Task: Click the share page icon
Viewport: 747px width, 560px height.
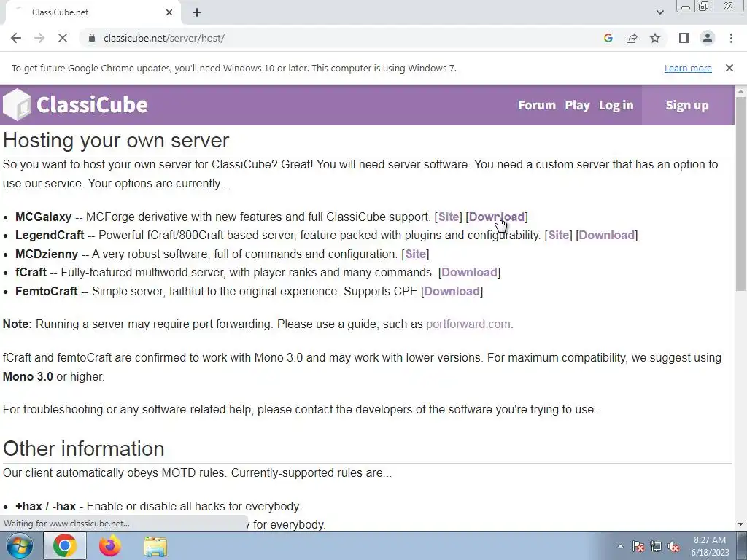Action: tap(632, 38)
